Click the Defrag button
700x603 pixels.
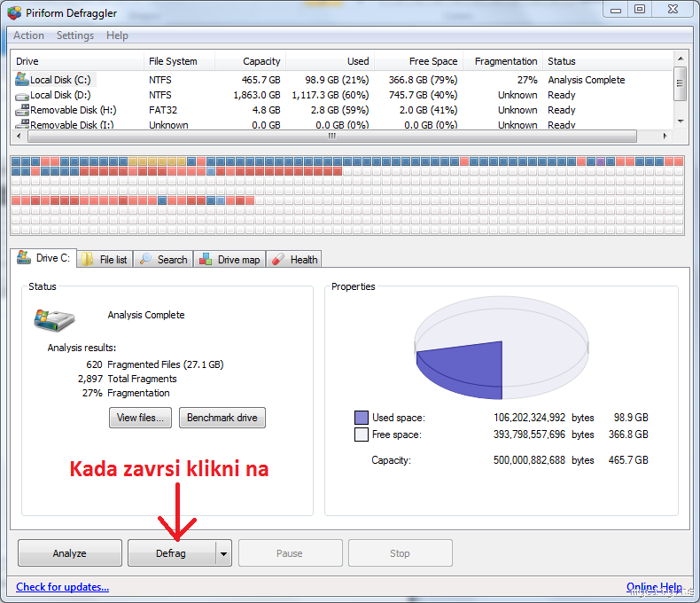pyautogui.click(x=171, y=553)
